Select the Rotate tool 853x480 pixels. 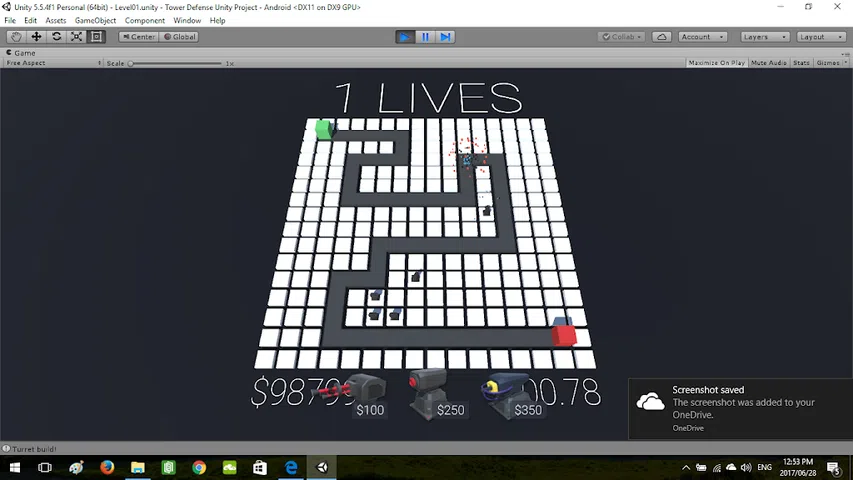point(56,37)
